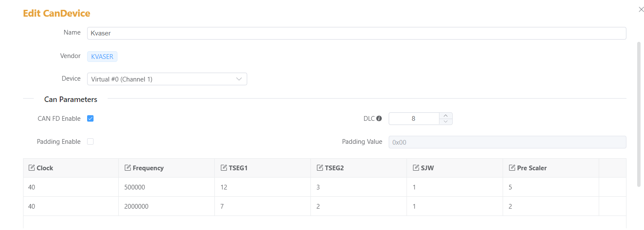Decrease the DLC value with down arrow
The width and height of the screenshot is (644, 230).
click(446, 122)
